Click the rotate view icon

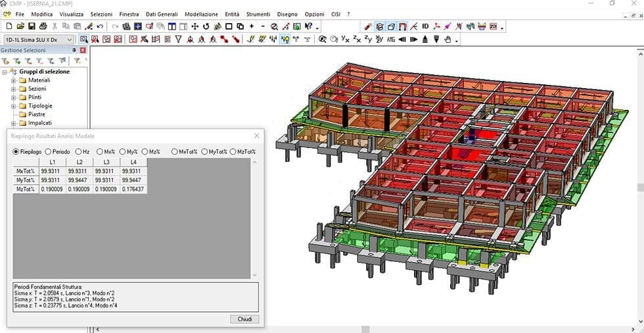[x=206, y=27]
